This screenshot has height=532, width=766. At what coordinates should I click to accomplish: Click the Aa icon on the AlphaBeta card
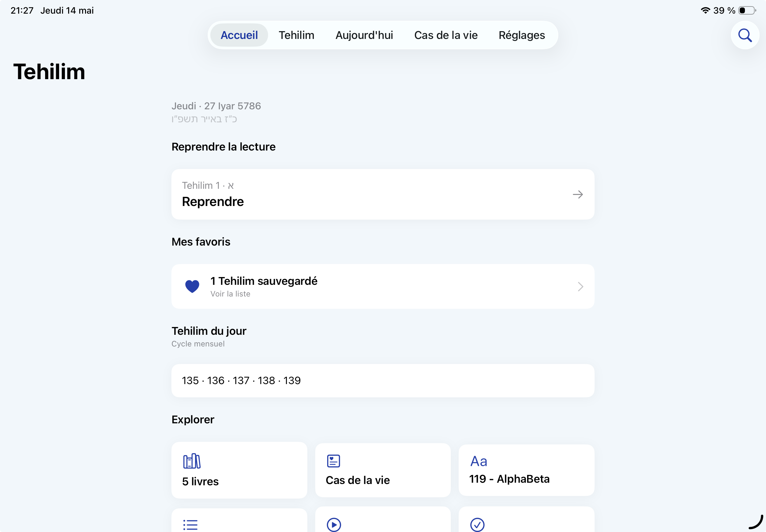point(478,461)
